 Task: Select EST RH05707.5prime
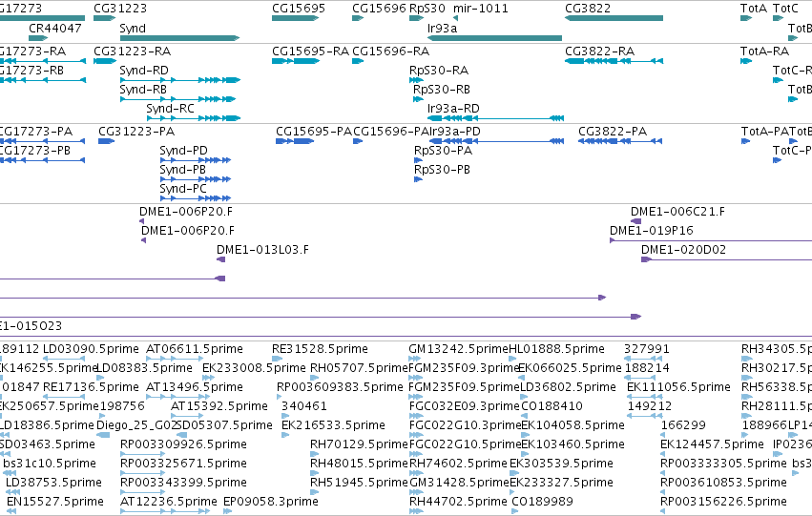[314, 378]
